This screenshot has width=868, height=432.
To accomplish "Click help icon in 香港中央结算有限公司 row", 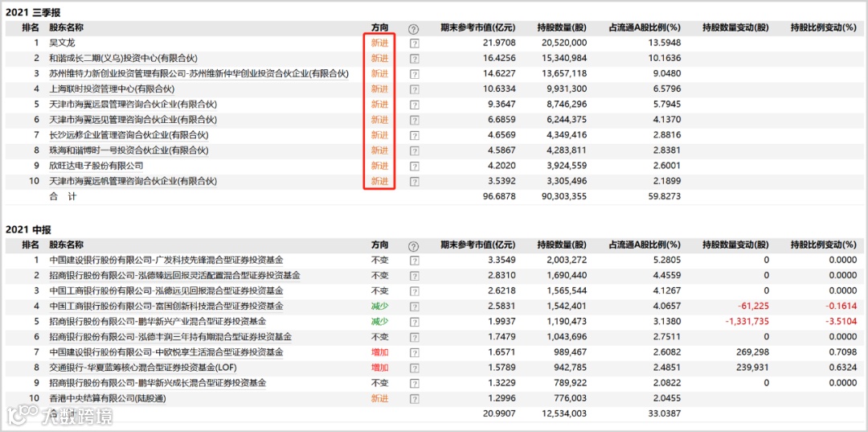I will tap(414, 399).
